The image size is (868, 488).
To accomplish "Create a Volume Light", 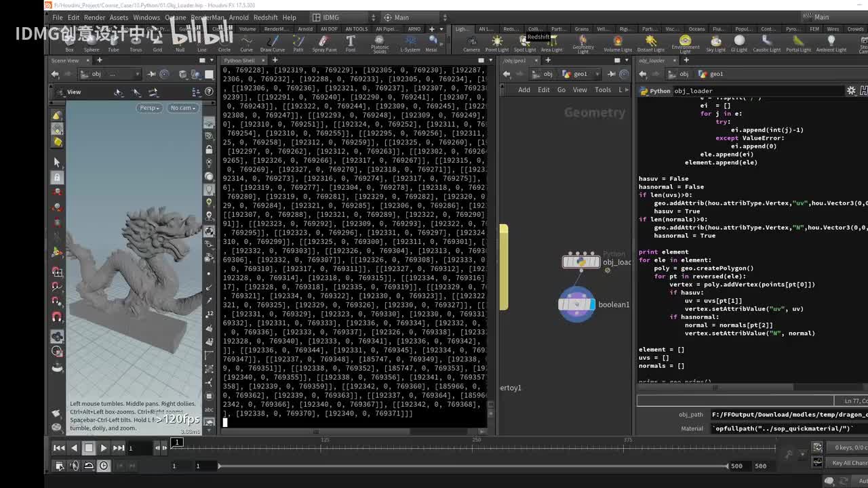I will (618, 43).
